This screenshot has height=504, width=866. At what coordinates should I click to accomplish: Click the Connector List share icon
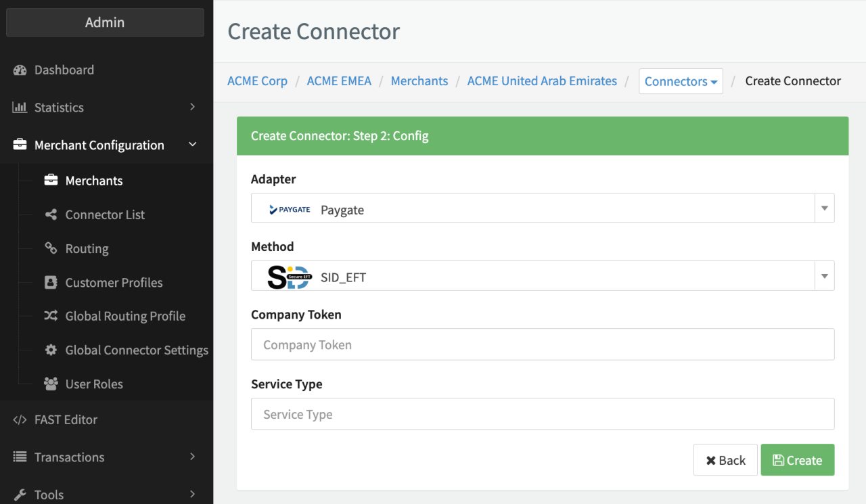51,214
